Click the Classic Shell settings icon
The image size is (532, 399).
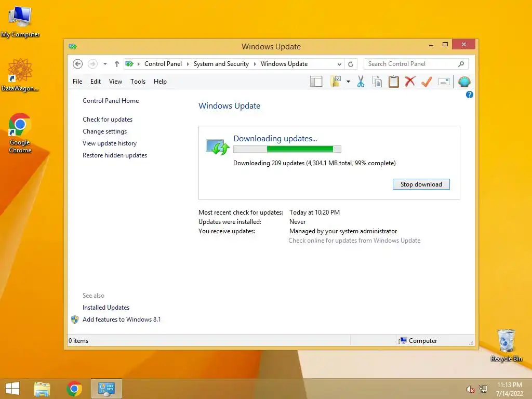(464, 82)
